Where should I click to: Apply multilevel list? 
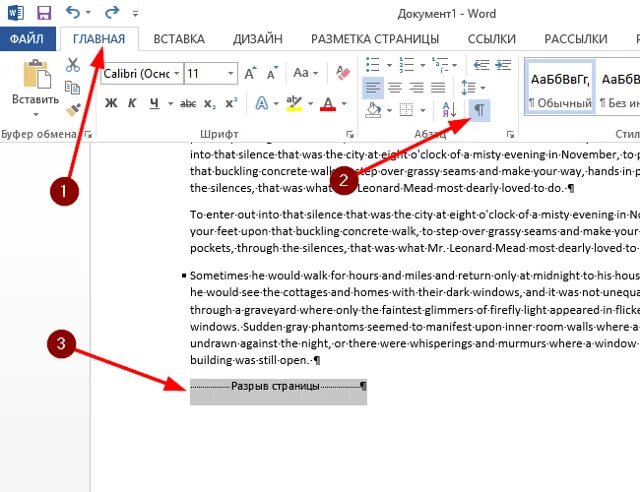click(x=440, y=65)
